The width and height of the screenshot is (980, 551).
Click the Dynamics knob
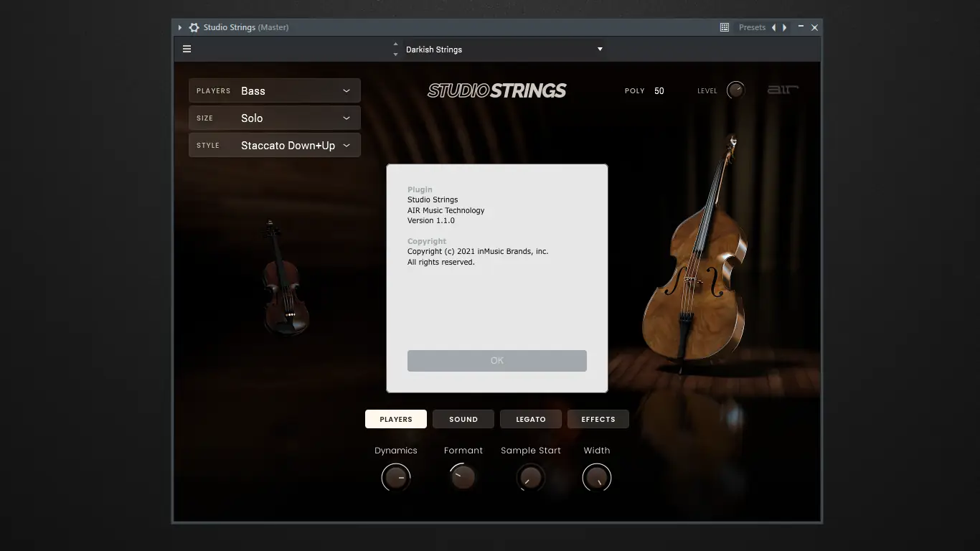[396, 477]
